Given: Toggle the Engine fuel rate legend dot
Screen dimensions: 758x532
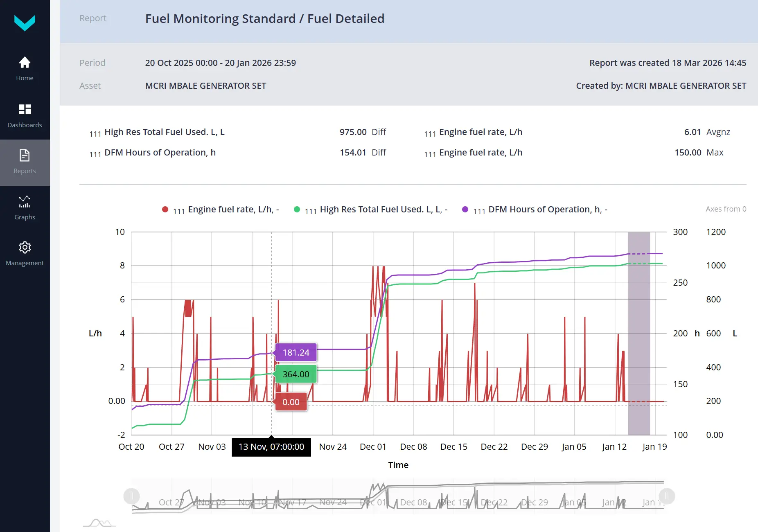Looking at the screenshot, I should tap(165, 209).
